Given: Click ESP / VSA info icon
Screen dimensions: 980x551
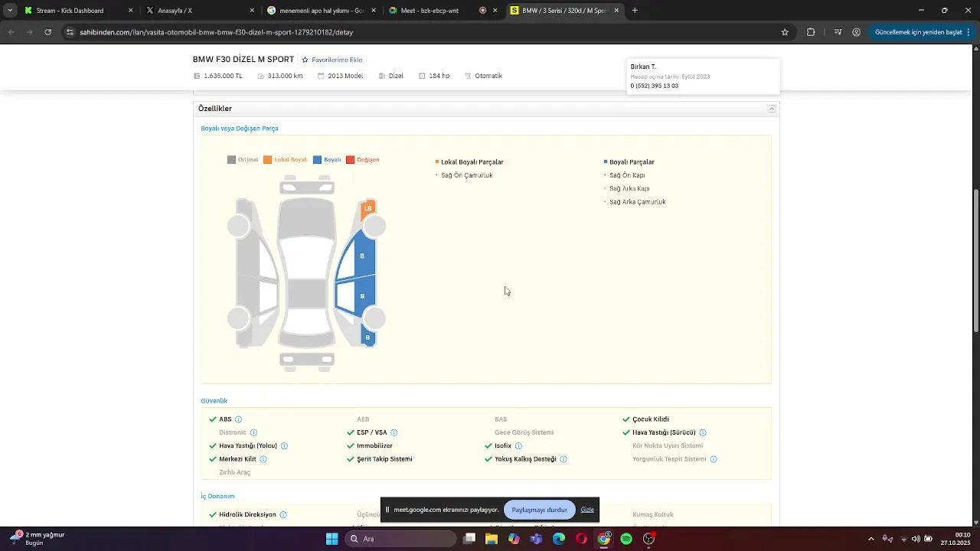Looking at the screenshot, I should point(394,432).
